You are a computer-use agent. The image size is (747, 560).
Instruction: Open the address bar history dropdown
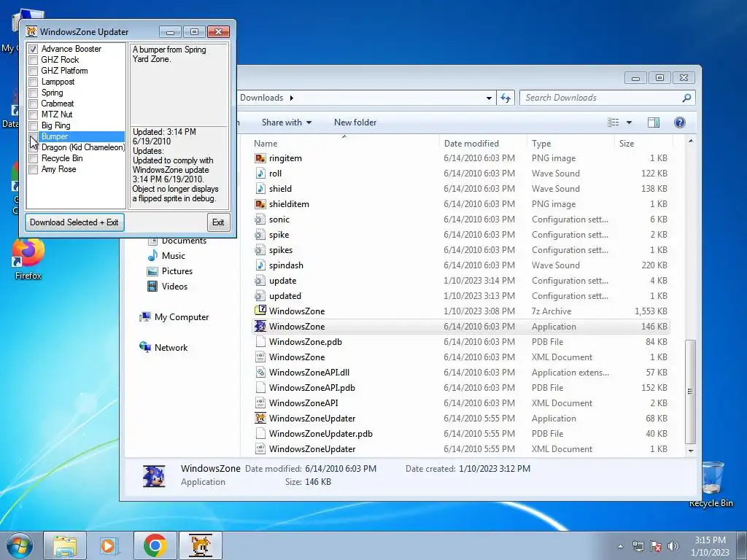click(x=489, y=98)
